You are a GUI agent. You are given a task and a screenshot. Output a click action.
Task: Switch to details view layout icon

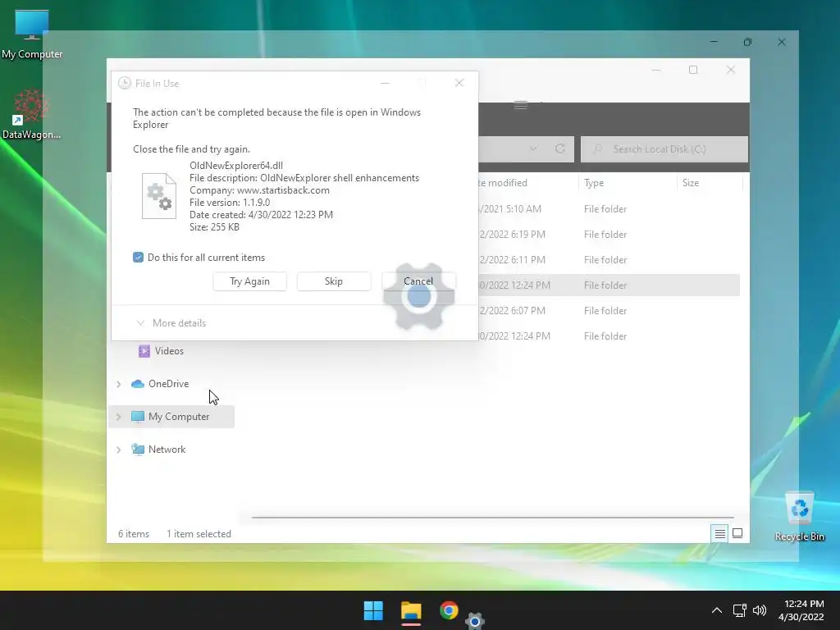(x=719, y=533)
